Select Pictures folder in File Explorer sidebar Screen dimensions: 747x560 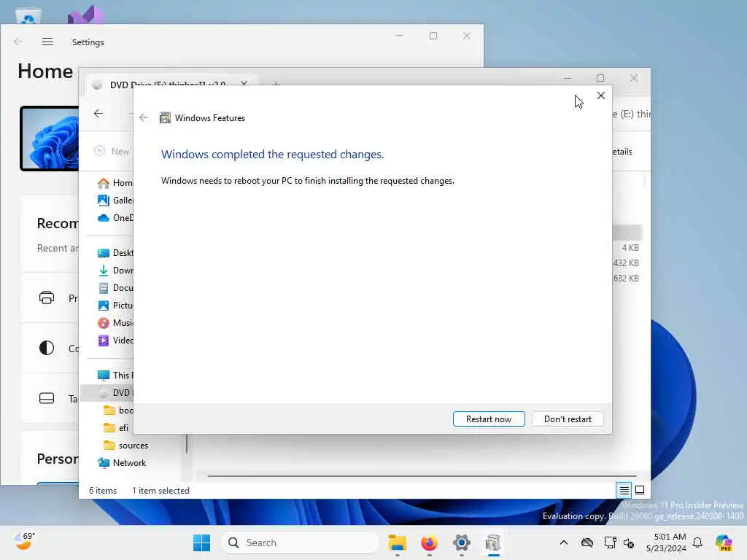point(115,306)
